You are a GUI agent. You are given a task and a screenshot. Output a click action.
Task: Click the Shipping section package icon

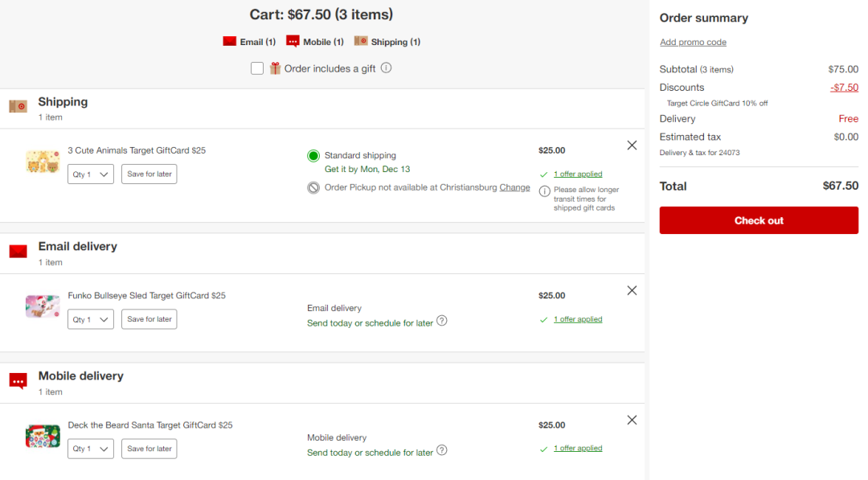(18, 106)
